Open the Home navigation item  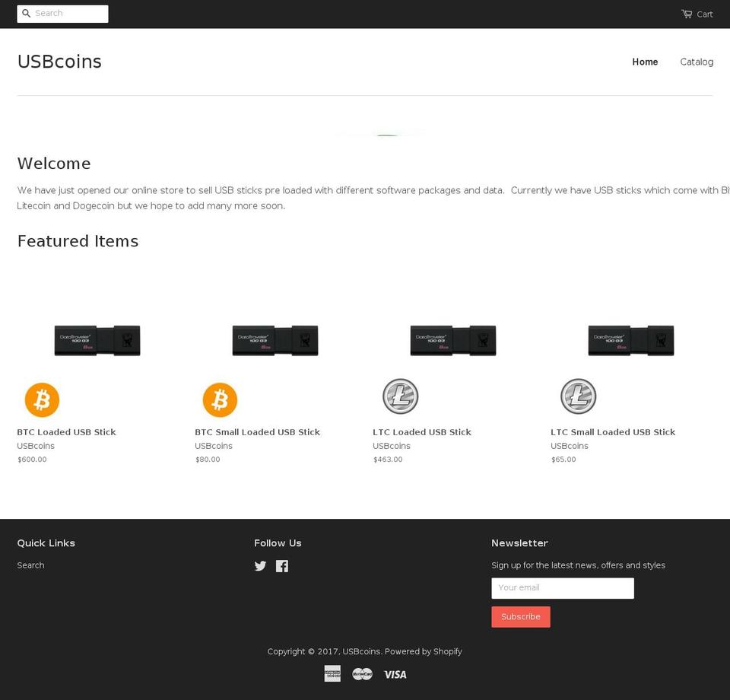[x=645, y=62]
